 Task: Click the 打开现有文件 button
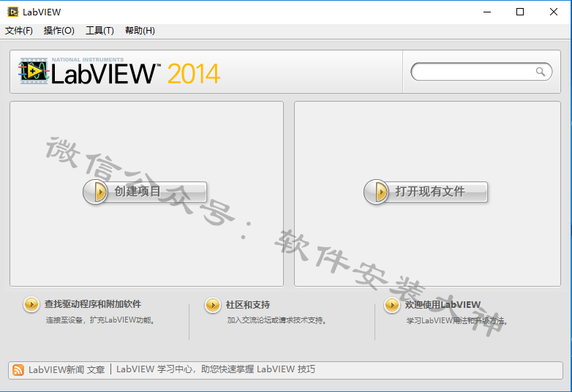point(426,192)
